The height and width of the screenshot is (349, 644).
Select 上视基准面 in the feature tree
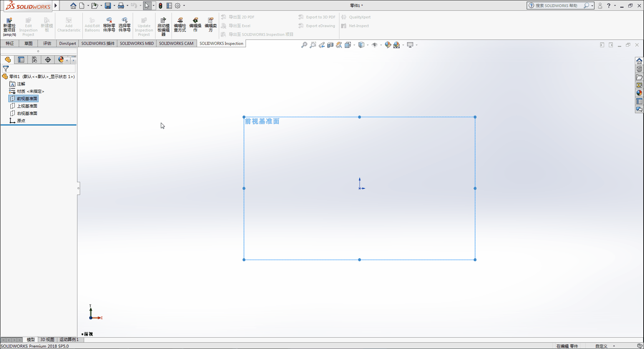click(x=27, y=106)
